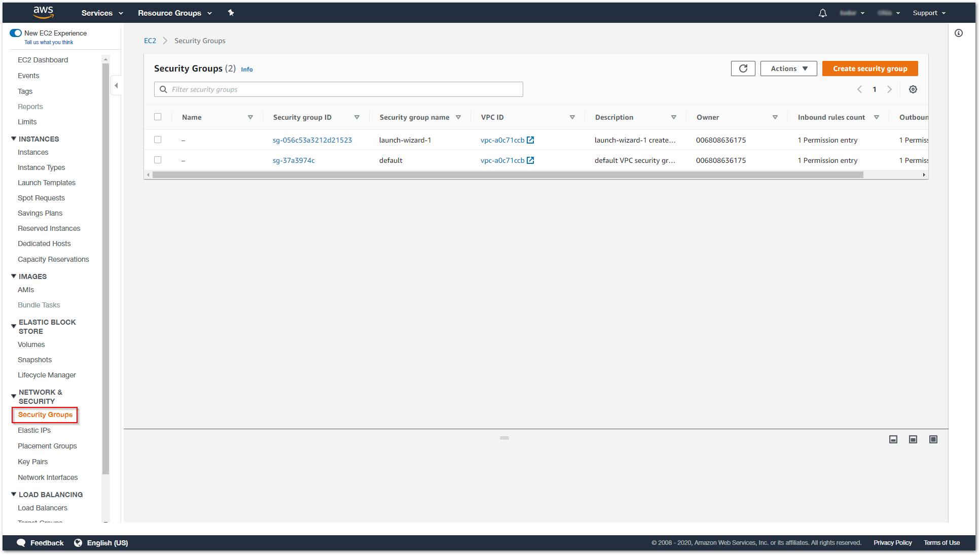Open the blurred account name dropdown

coord(852,13)
